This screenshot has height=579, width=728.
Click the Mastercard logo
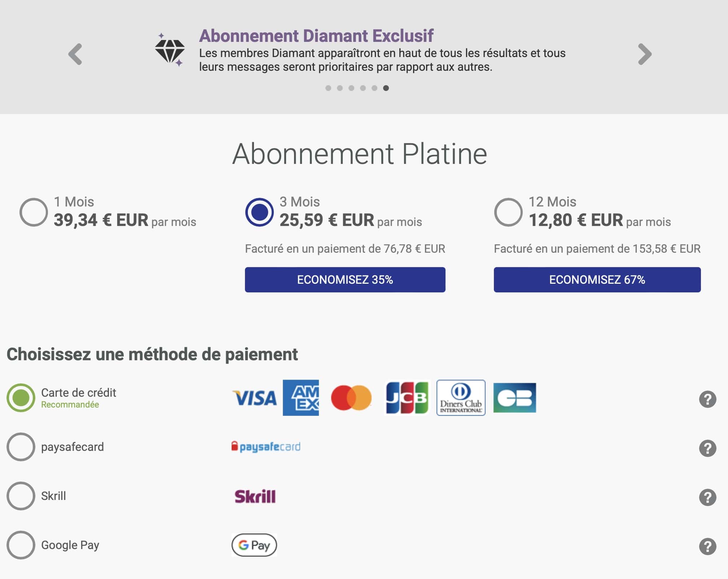point(351,398)
